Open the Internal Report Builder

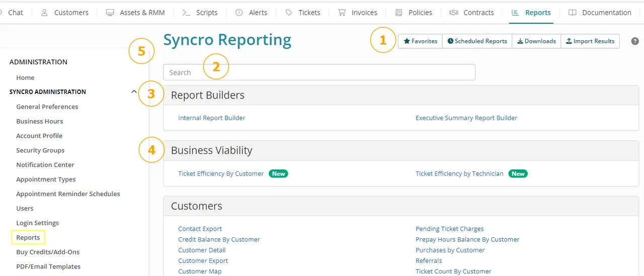tap(212, 118)
